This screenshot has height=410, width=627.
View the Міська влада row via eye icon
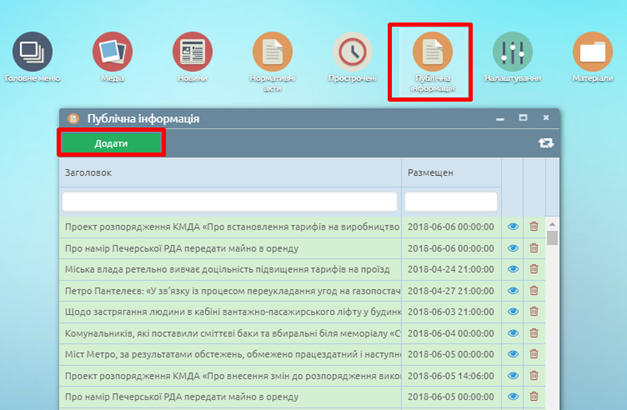pos(514,269)
